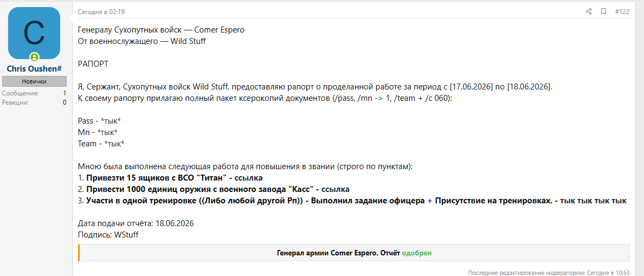The width and height of the screenshot is (644, 276).
Task: Click the last тык in the training line
Action: [x=620, y=201]
